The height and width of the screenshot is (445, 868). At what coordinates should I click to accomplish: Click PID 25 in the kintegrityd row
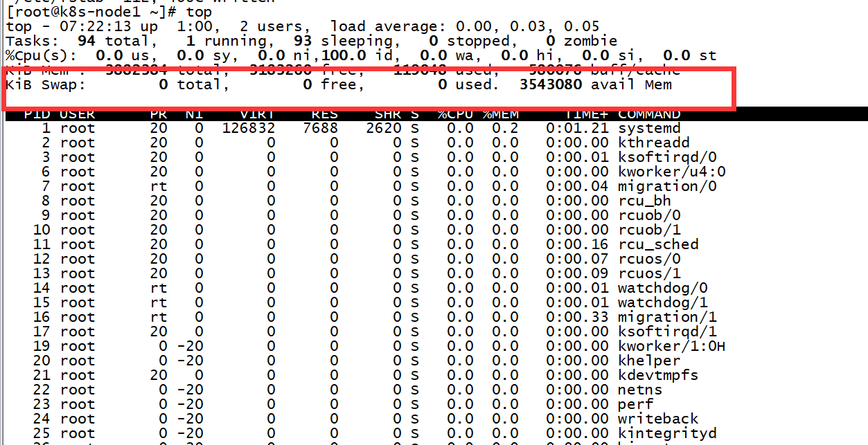(41, 433)
